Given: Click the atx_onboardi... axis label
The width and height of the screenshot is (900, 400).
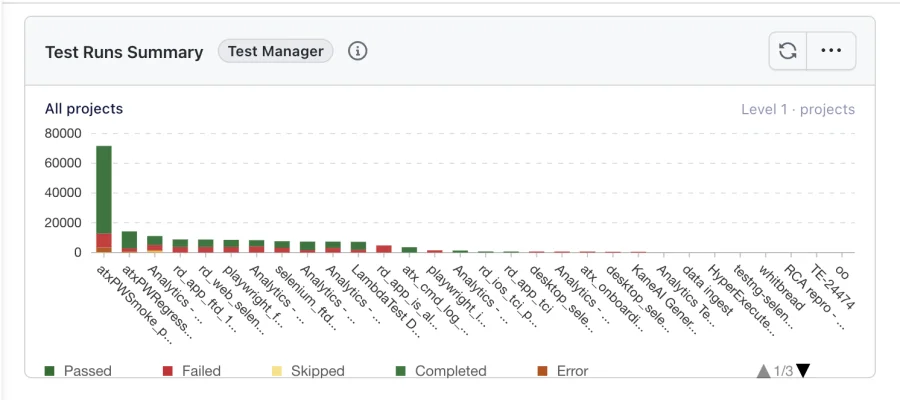Looking at the screenshot, I should (x=612, y=298).
